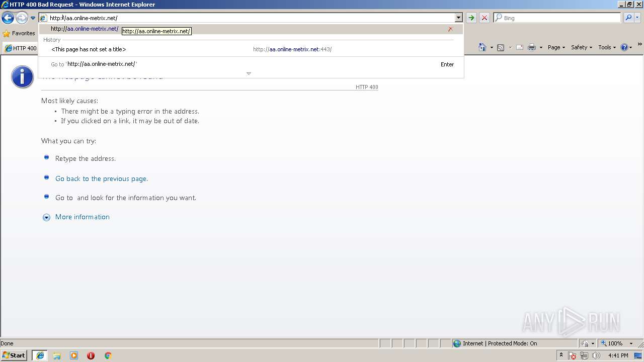Screen dimensions: 644x362
Task: Click the search magnifier button
Action: point(628,18)
